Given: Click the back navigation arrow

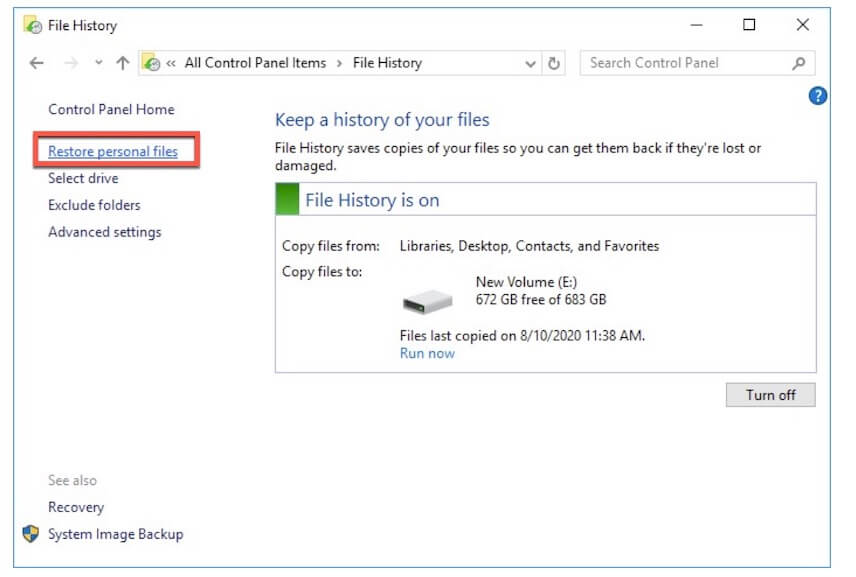Looking at the screenshot, I should click(37, 63).
